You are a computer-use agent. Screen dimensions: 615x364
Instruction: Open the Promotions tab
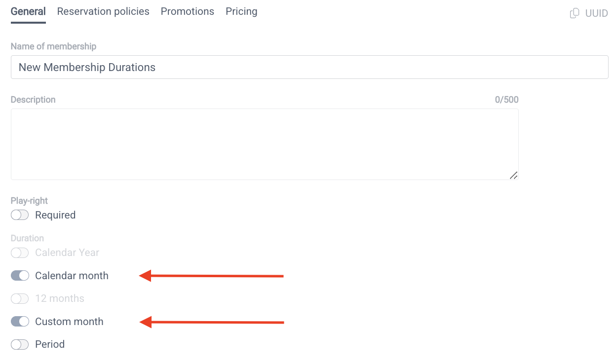point(188,11)
